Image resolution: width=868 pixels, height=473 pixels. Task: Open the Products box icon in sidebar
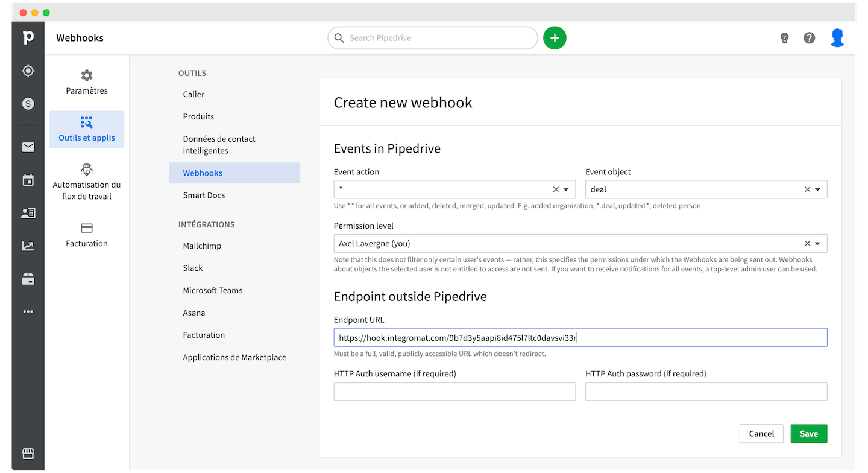[28, 278]
